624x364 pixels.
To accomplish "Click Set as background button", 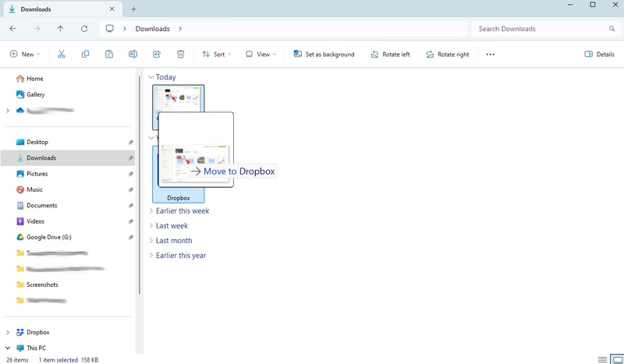I will point(324,55).
